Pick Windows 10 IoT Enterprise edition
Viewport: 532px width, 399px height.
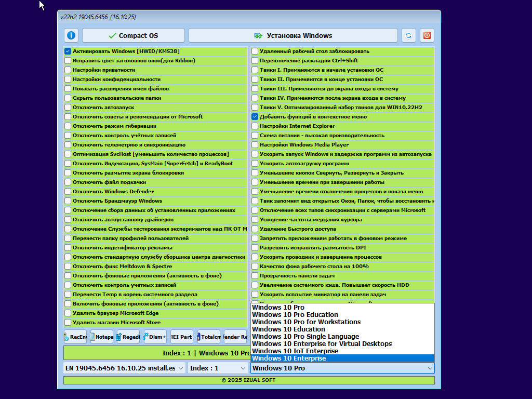coord(295,351)
